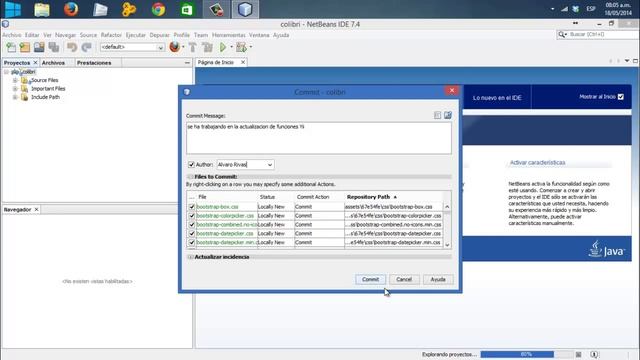Click the Undo toolbar arrow
640x360 pixels.
(x=72, y=47)
